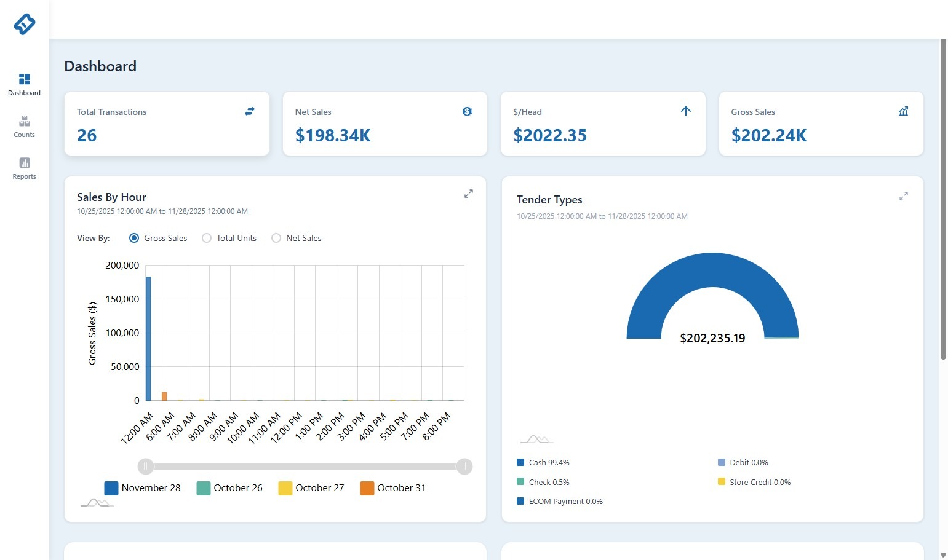Click the 200,000 y-axis label
948x560 pixels.
[122, 266]
